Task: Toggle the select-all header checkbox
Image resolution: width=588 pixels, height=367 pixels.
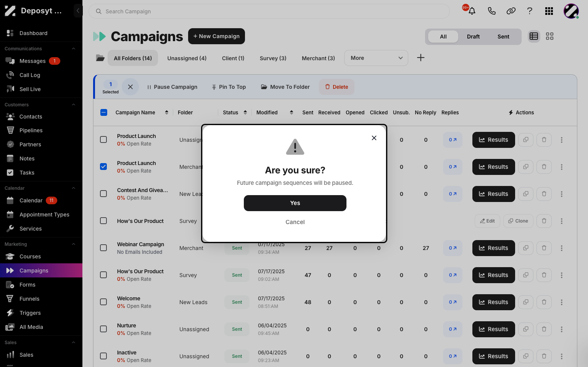Action: (x=104, y=112)
